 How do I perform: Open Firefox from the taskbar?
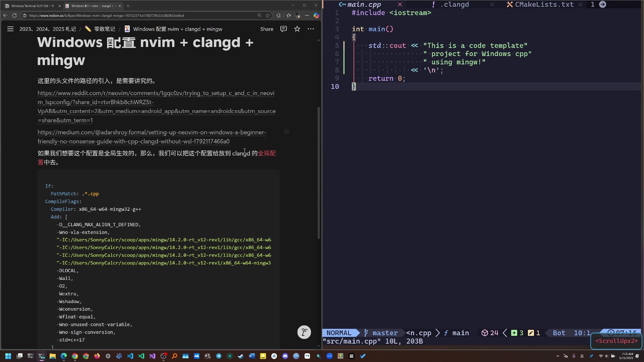(x=97, y=356)
